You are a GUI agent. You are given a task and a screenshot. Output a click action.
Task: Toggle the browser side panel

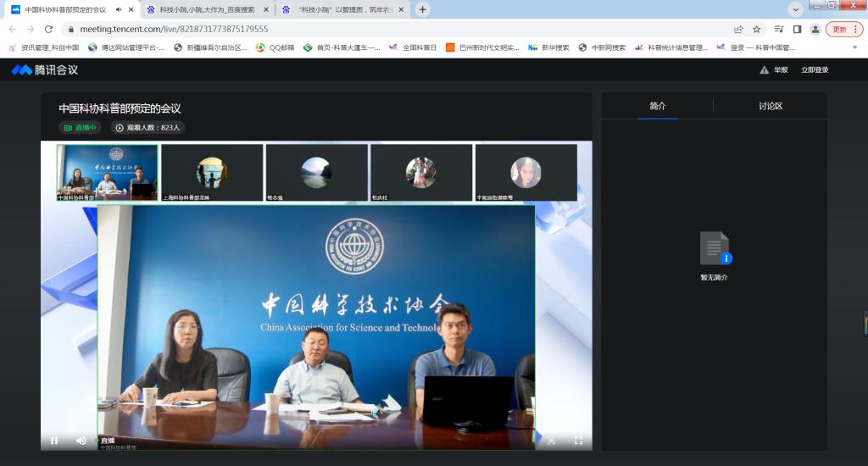(x=797, y=29)
